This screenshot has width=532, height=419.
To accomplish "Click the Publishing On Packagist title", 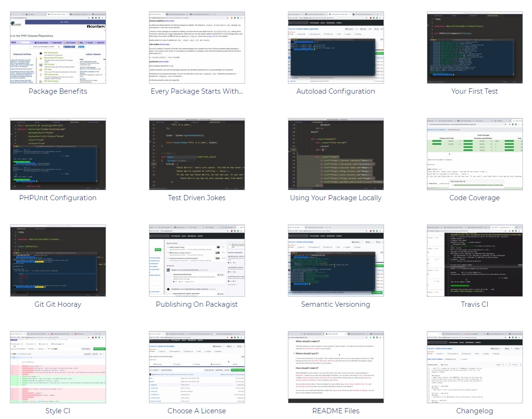I will 197,304.
